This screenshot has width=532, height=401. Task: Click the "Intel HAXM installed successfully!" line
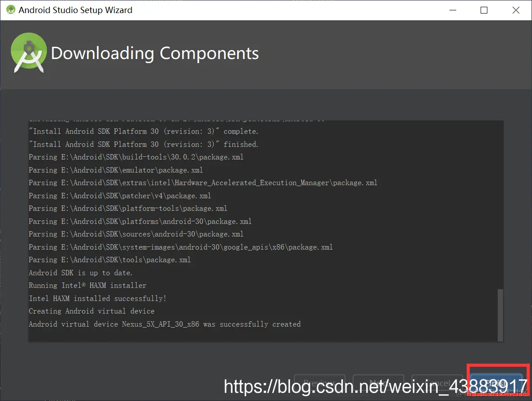pyautogui.click(x=97, y=299)
